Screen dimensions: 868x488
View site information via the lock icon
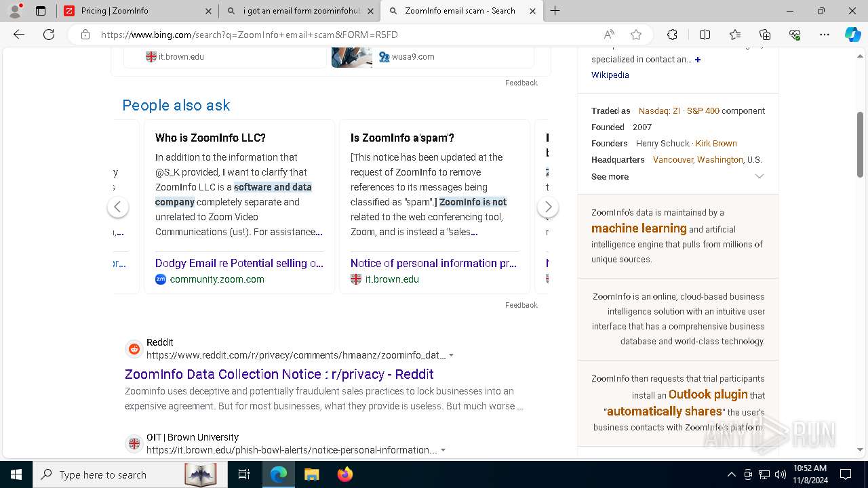click(x=85, y=35)
